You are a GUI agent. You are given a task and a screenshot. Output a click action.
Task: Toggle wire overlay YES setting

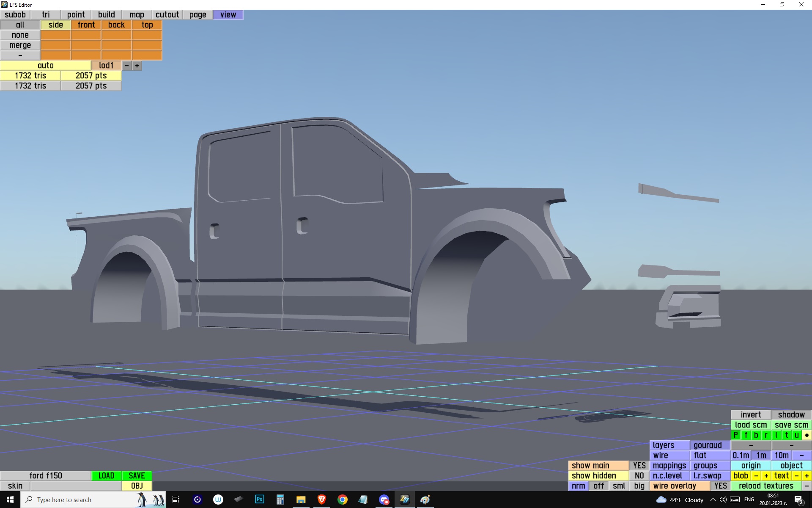(x=720, y=486)
